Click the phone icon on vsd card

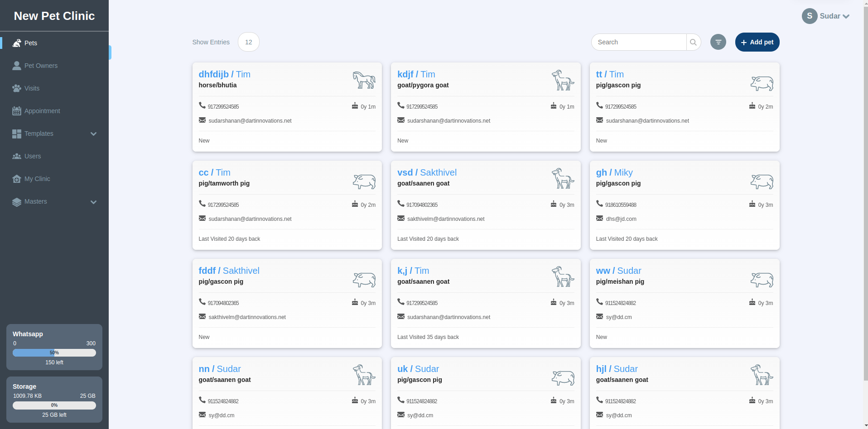401,204
